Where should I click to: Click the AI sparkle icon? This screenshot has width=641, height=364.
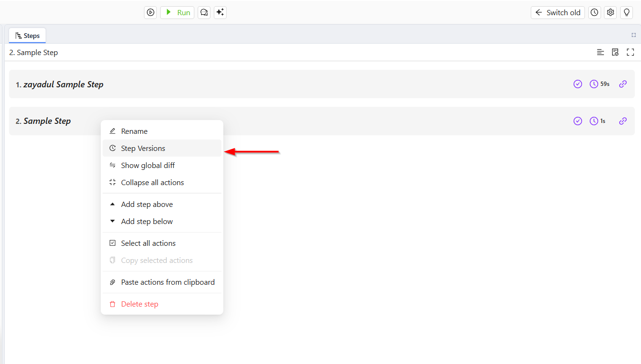(220, 13)
